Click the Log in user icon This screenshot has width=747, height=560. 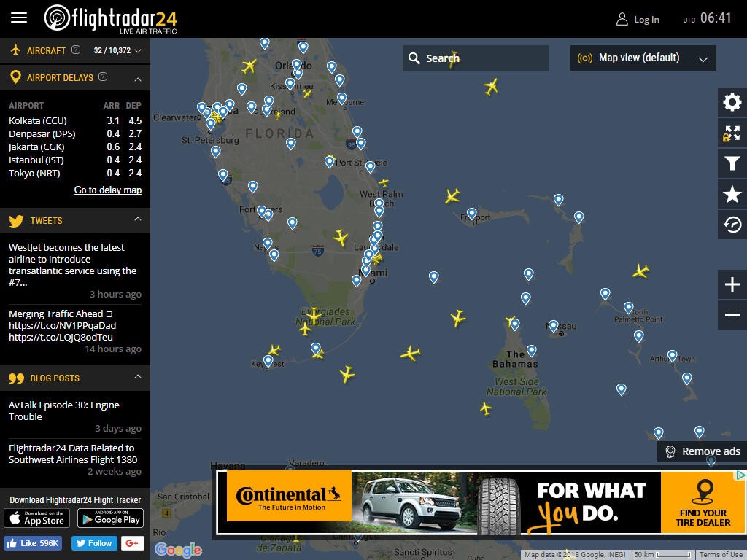[x=622, y=19]
